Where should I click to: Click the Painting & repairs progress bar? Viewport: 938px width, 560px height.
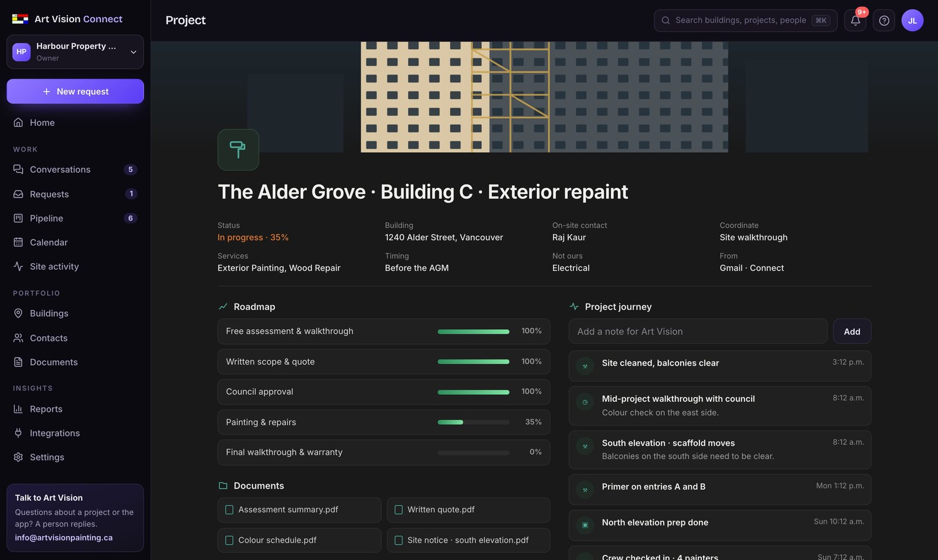tap(474, 422)
